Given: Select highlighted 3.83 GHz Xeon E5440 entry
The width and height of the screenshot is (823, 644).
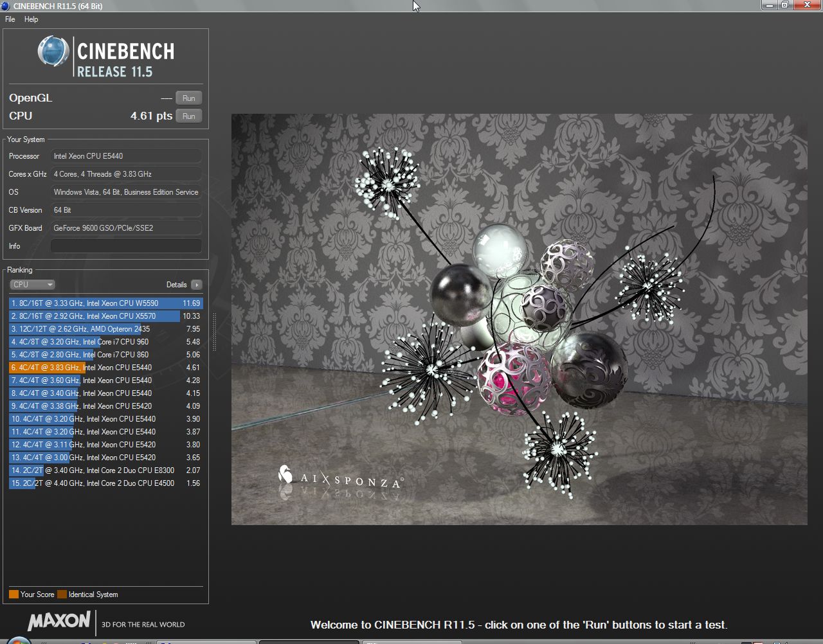Looking at the screenshot, I should pos(105,368).
